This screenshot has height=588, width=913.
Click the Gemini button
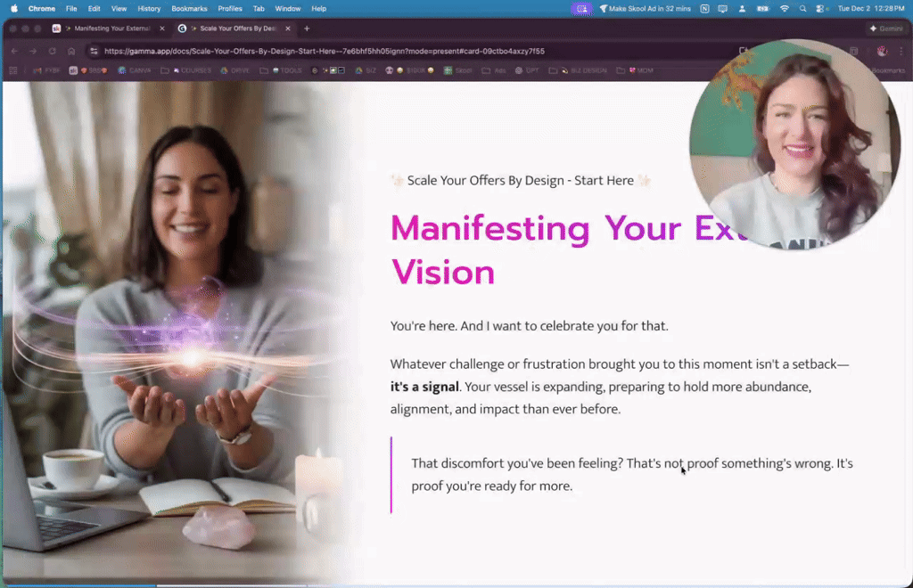[x=886, y=29]
